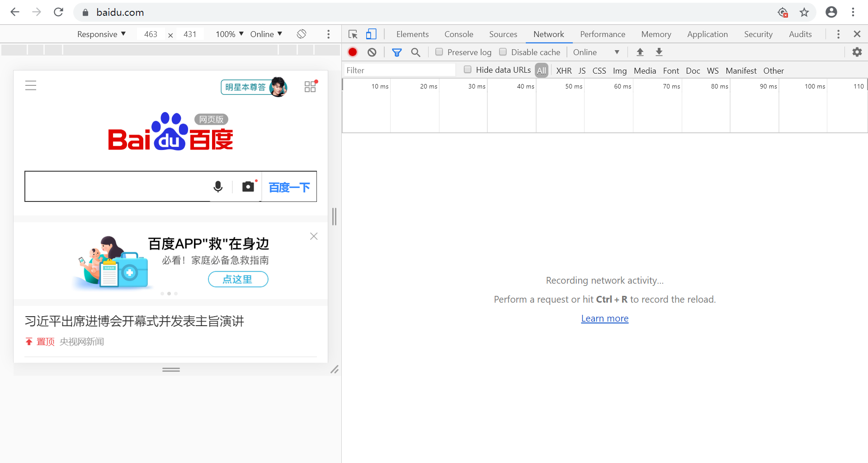Enable Preserve log checkbox
The width and height of the screenshot is (868, 463).
pyautogui.click(x=439, y=52)
